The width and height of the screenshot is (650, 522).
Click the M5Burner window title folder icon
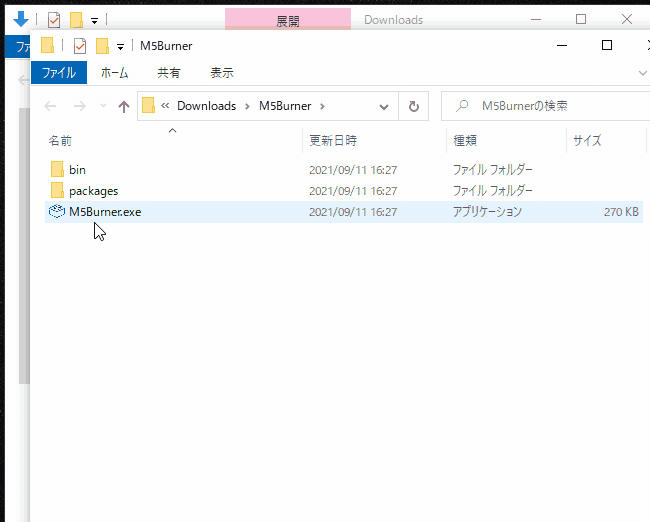[47, 45]
